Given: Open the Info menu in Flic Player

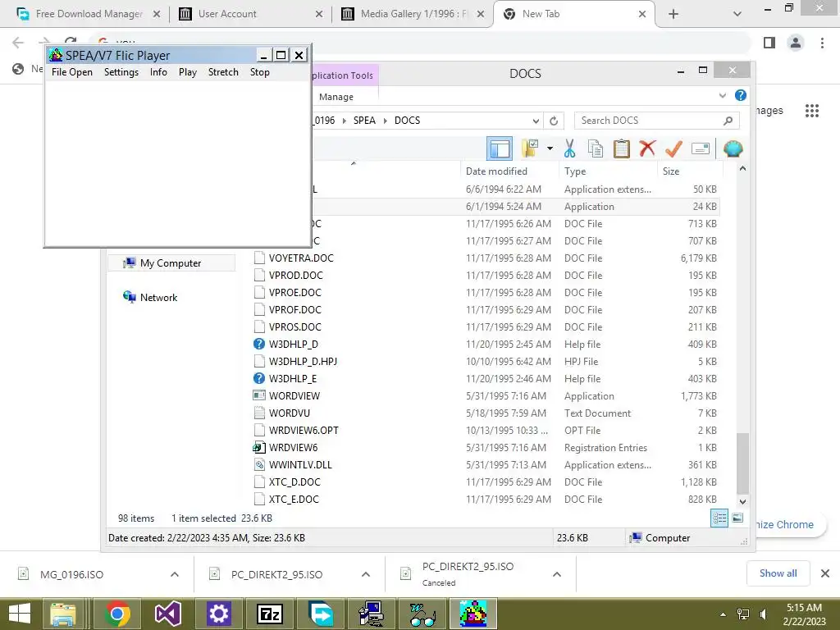Looking at the screenshot, I should click(158, 72).
